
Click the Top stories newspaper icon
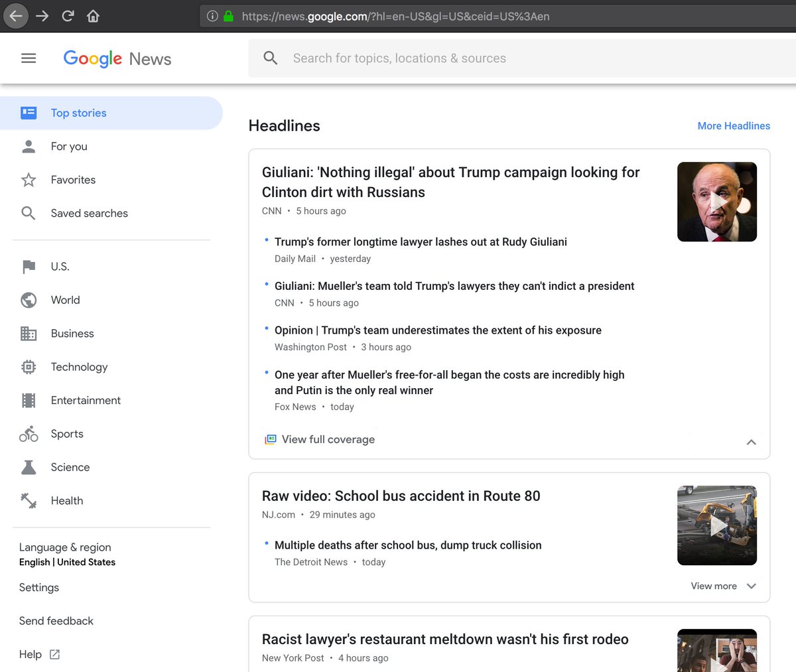(x=29, y=113)
